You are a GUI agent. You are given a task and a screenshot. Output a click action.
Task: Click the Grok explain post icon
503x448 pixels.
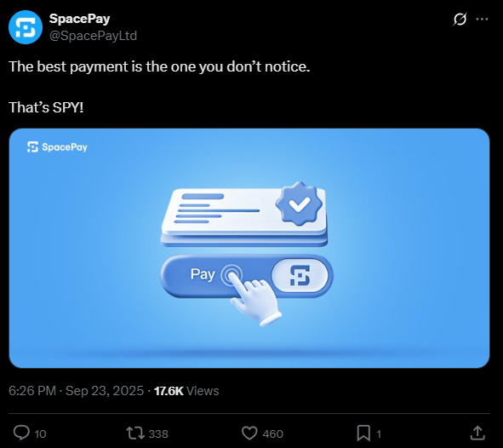tap(460, 20)
